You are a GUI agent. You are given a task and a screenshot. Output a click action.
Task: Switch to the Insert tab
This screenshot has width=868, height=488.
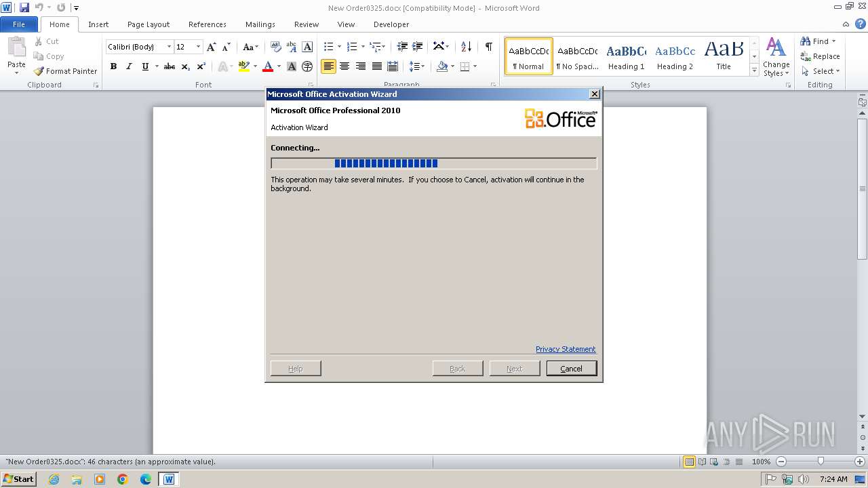point(98,24)
